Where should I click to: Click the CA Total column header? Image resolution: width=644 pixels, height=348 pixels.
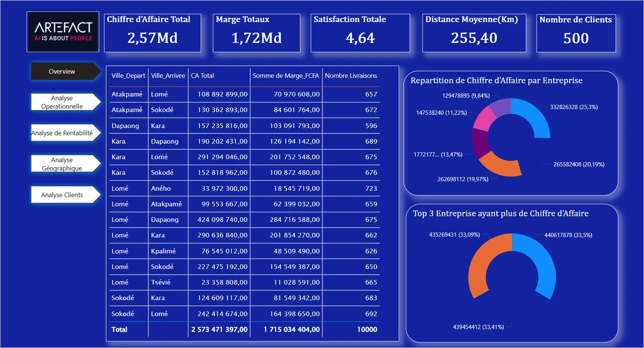(202, 76)
